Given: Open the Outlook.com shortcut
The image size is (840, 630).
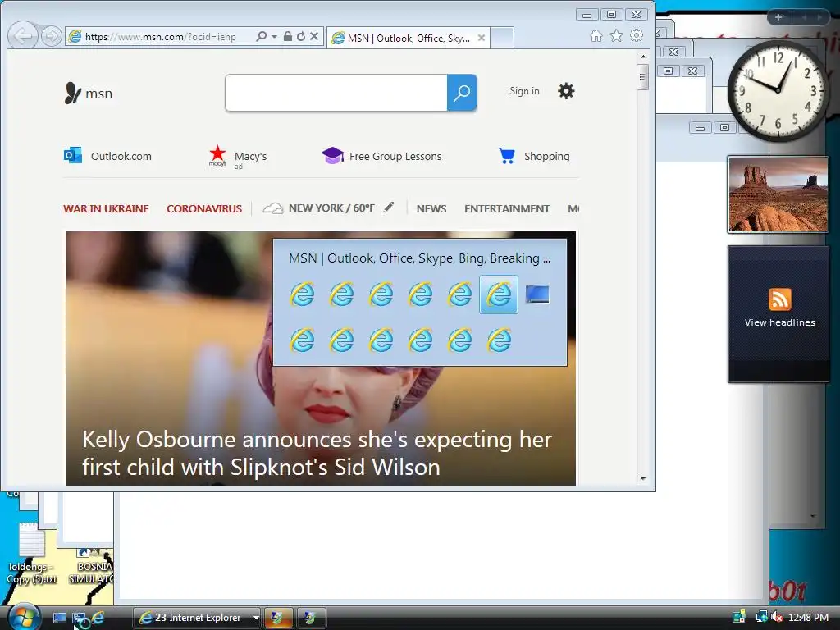Looking at the screenshot, I should pyautogui.click(x=107, y=156).
